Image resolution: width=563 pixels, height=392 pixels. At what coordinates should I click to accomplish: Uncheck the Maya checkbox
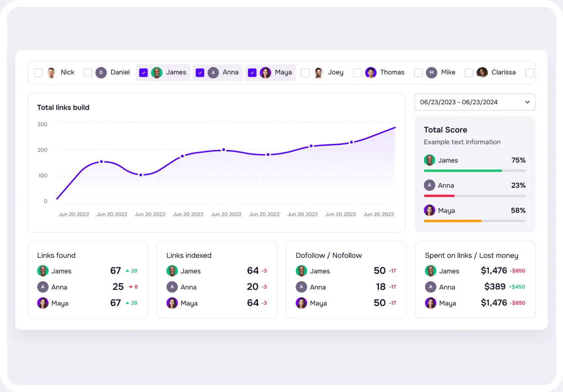tap(252, 73)
